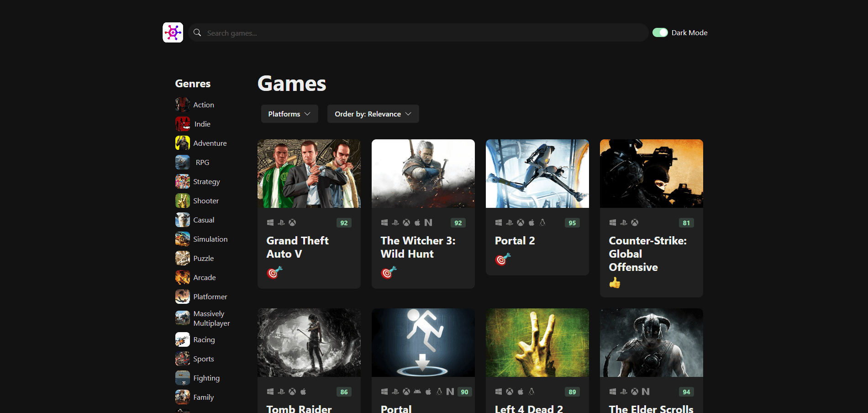Click The Elder Scrolls cover image
The width and height of the screenshot is (868, 413).
pos(652,343)
